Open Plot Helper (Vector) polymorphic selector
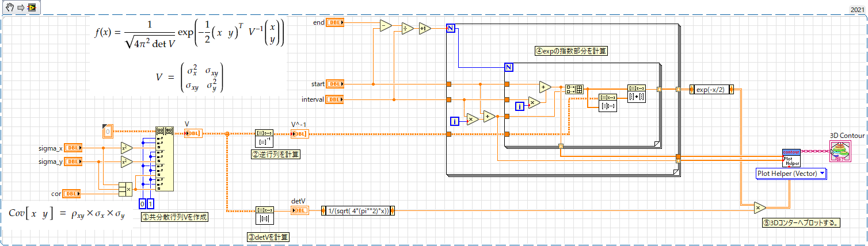Screen dimensions: 868x246 point(790,174)
